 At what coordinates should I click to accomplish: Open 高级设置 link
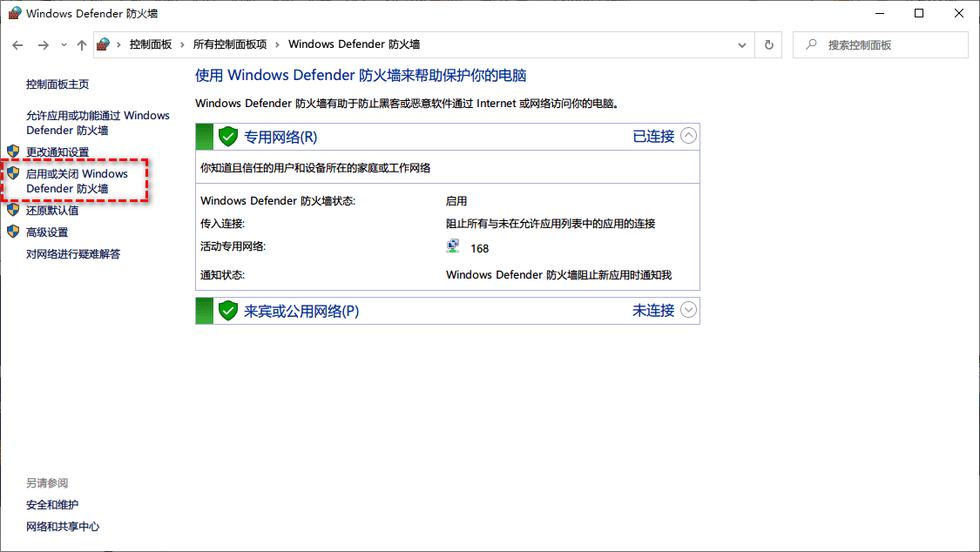[x=47, y=232]
